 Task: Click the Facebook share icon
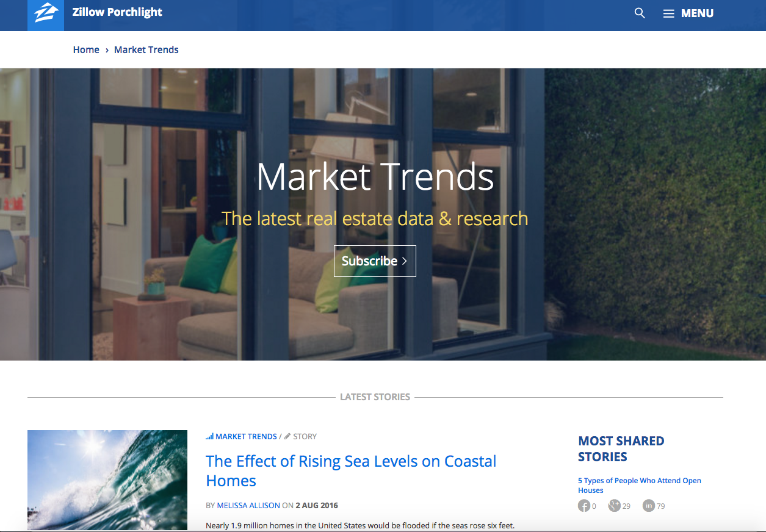pos(584,505)
